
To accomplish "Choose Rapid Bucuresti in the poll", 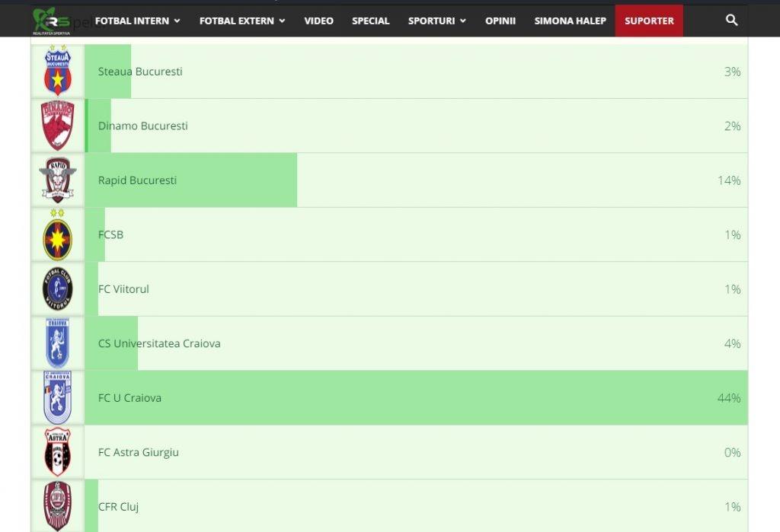I will click(416, 180).
